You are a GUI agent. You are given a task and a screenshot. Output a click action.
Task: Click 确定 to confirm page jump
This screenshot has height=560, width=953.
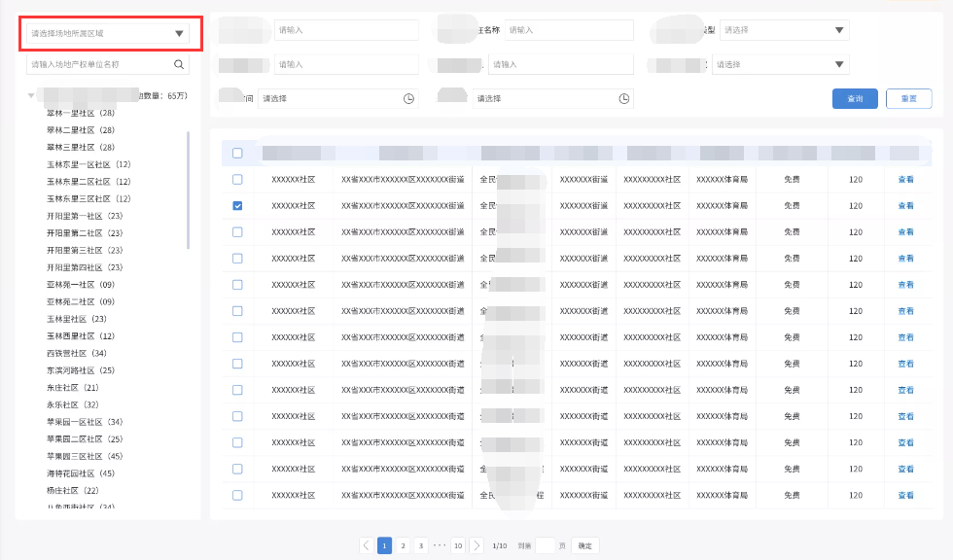pos(585,545)
